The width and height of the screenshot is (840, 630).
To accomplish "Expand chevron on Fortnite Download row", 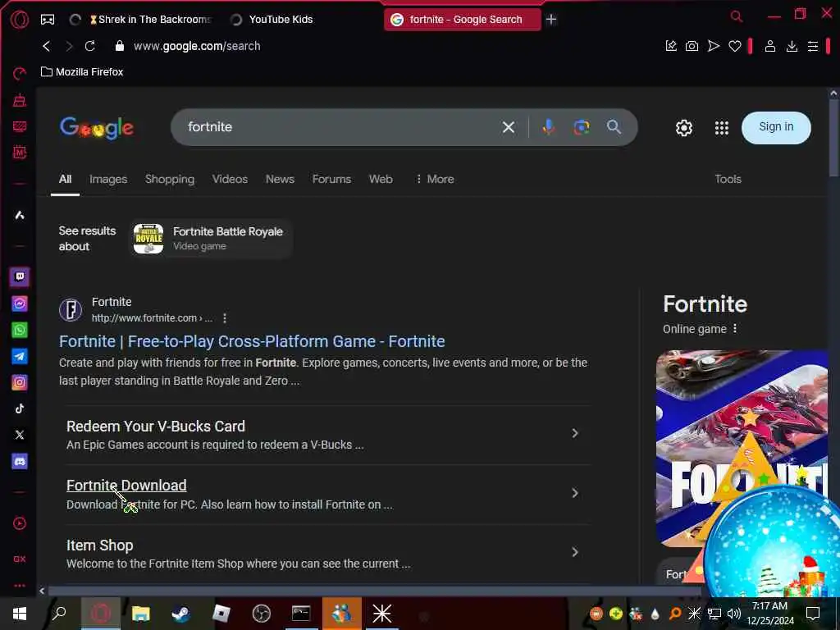I will click(574, 493).
